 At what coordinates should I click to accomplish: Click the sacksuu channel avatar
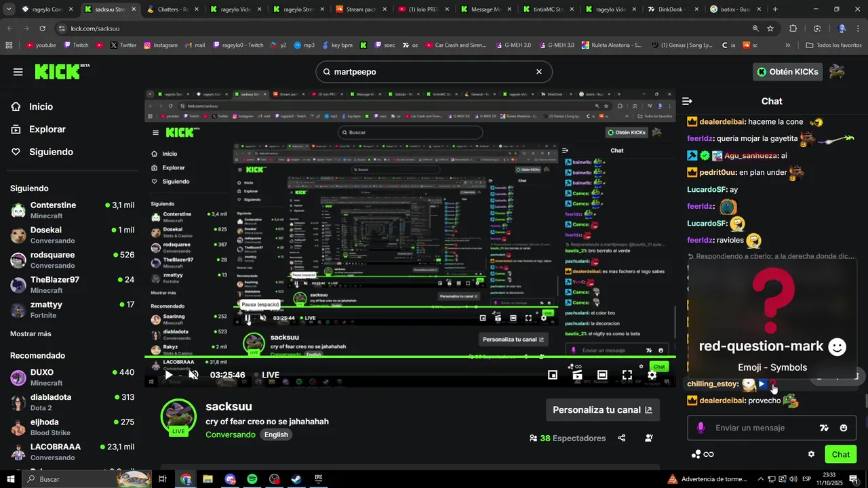pos(178,415)
